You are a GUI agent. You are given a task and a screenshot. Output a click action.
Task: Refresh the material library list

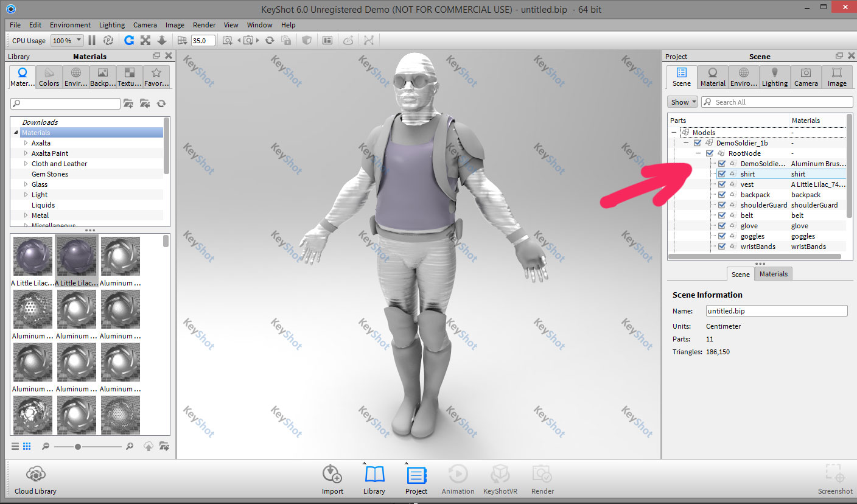coord(161,103)
